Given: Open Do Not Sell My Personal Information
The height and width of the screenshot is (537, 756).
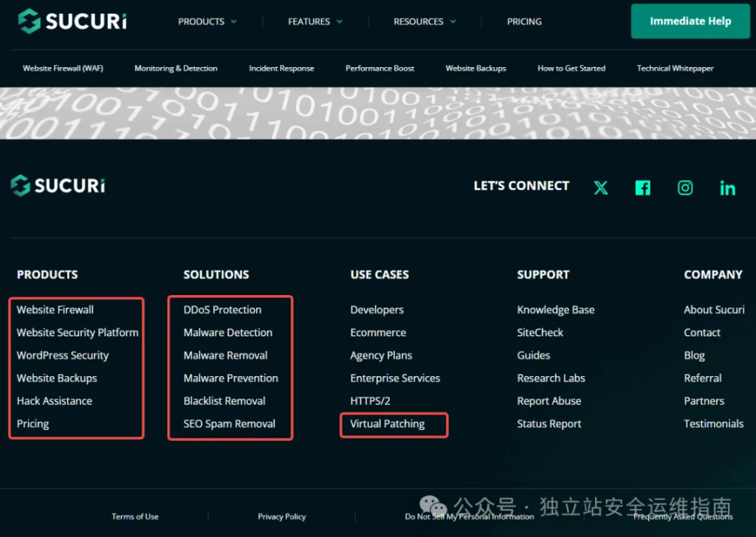Looking at the screenshot, I should click(x=470, y=516).
